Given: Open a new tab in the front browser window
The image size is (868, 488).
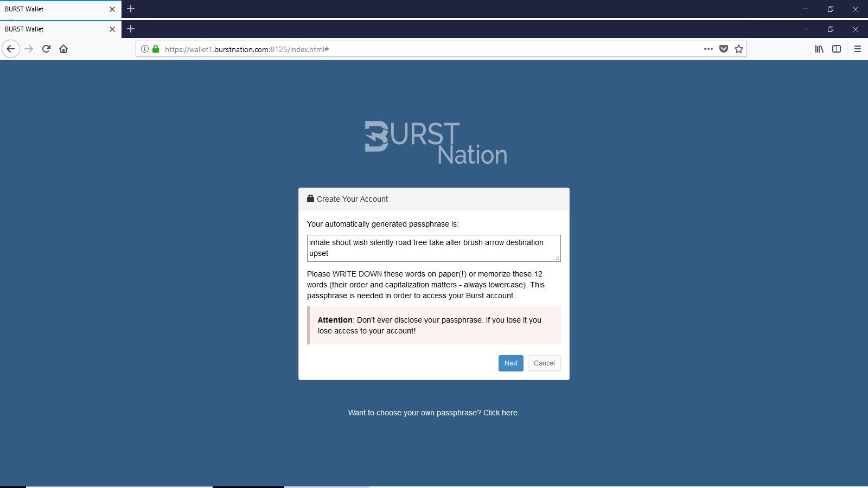Looking at the screenshot, I should tap(131, 29).
